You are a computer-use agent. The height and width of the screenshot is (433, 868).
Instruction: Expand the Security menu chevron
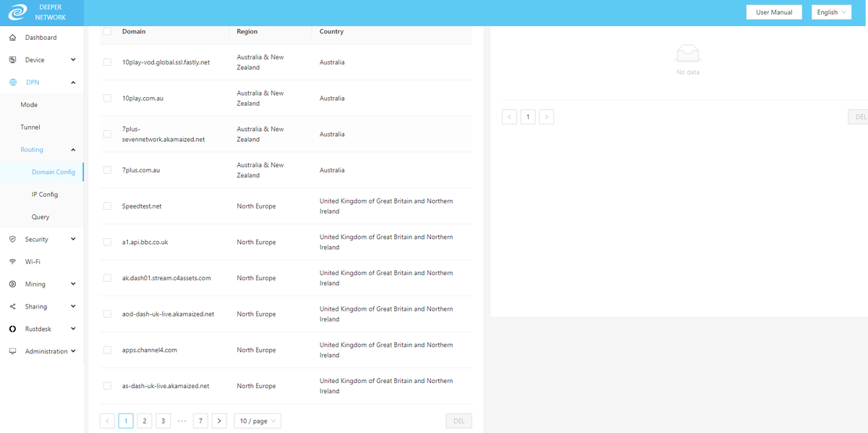pyautogui.click(x=73, y=240)
